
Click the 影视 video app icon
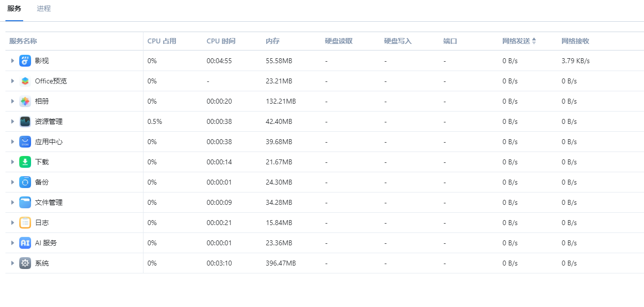[x=25, y=61]
